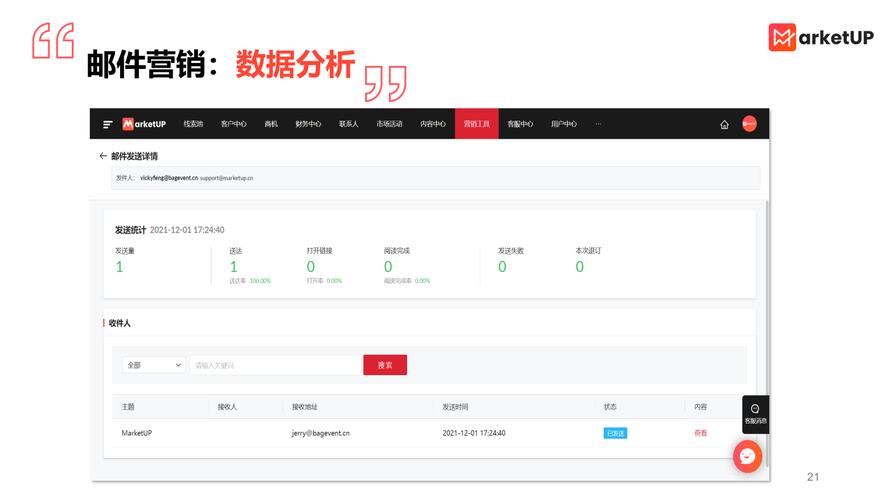Open the 商机 menu
The height and width of the screenshot is (500, 890).
[271, 124]
